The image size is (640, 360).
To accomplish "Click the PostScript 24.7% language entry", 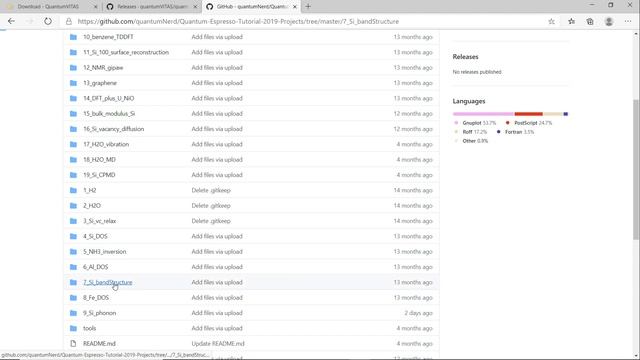I will tap(529, 123).
